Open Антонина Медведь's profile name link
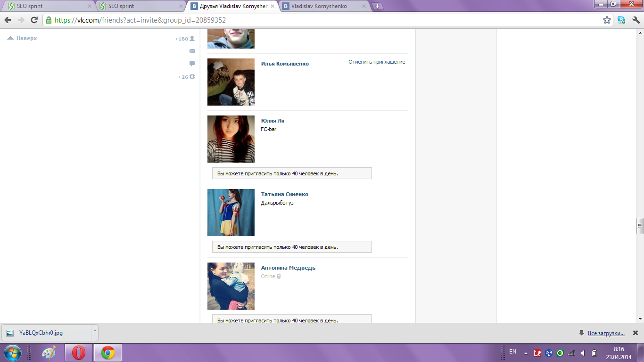This screenshot has height=362, width=644. (288, 268)
